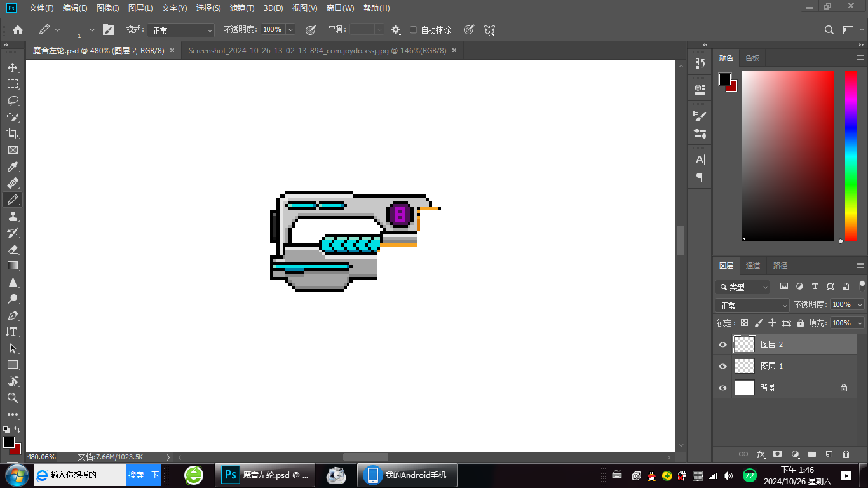Select the Rectangular Marquee tool
The height and width of the screenshot is (488, 868).
pos(12,84)
